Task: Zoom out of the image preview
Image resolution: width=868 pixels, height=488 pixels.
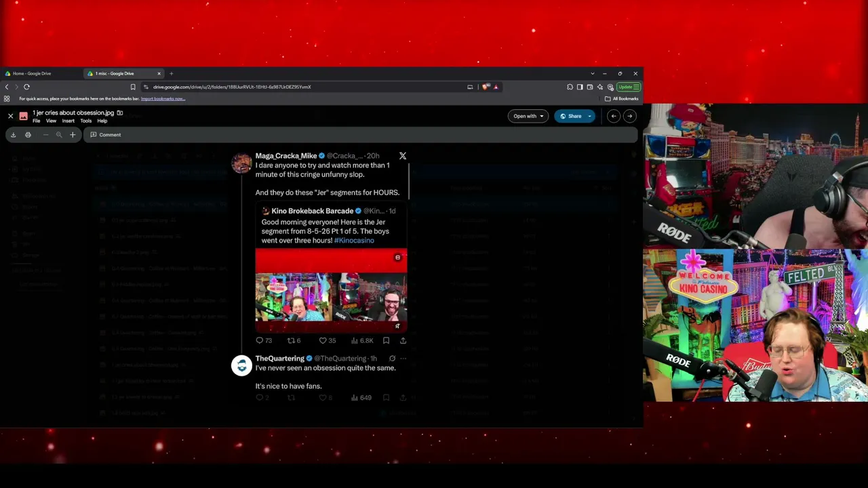Action: (x=45, y=135)
